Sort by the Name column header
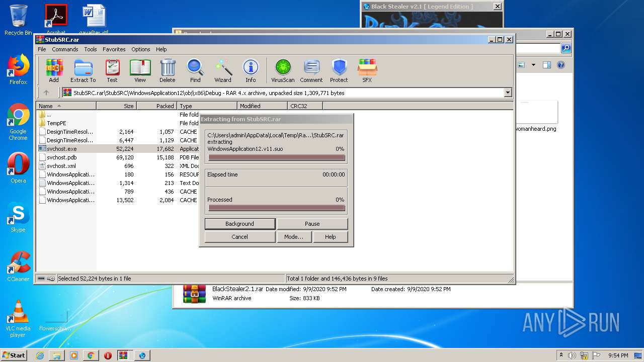 (x=66, y=106)
